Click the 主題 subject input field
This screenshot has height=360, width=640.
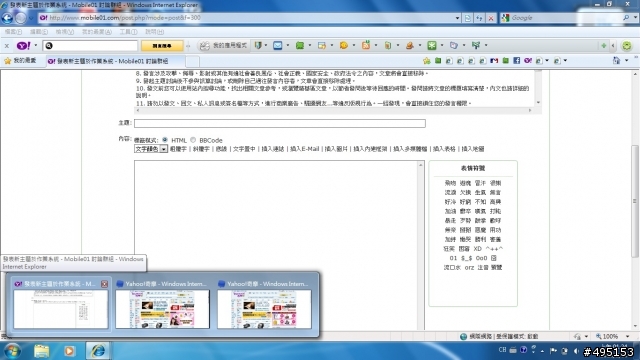tap(280, 123)
